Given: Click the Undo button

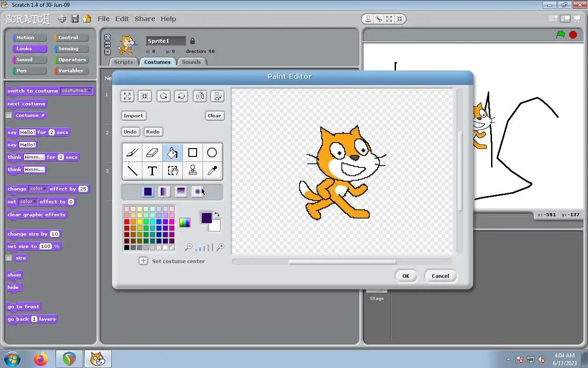Looking at the screenshot, I should point(130,132).
